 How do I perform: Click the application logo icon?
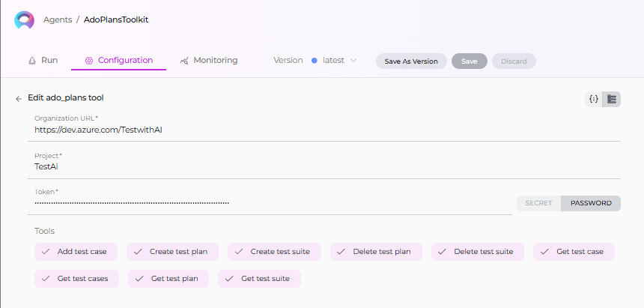click(24, 19)
